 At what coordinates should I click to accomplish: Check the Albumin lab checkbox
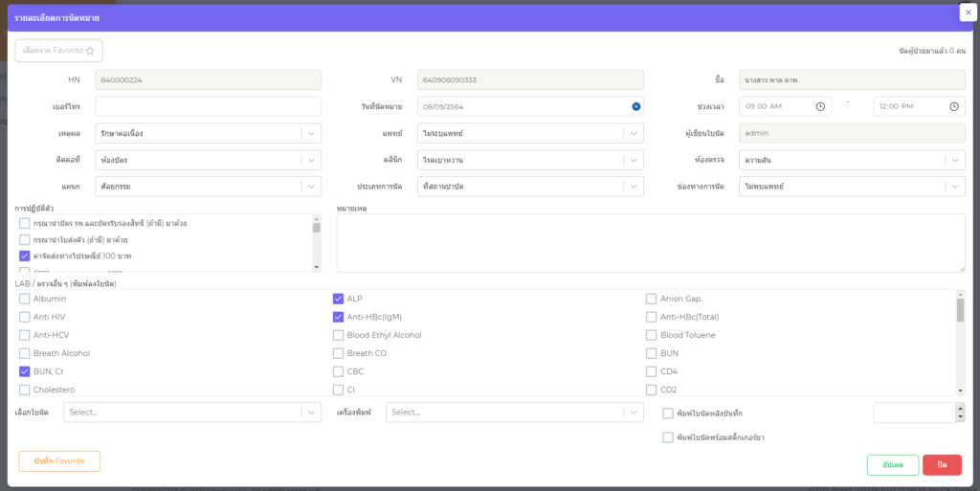(25, 299)
